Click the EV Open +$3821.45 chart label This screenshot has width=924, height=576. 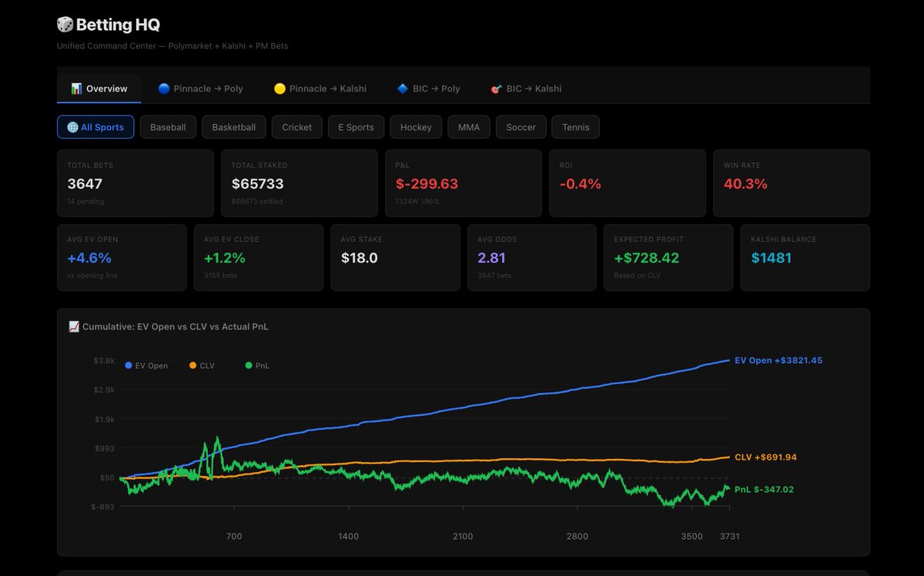click(778, 360)
